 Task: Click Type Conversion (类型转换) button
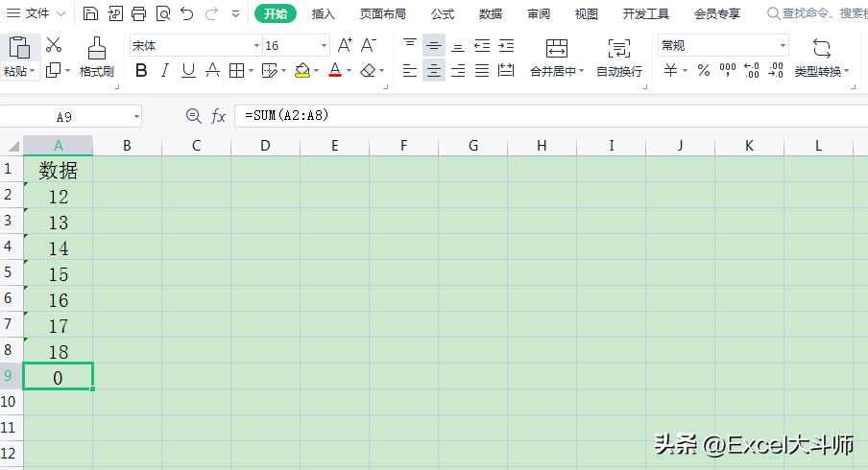tap(822, 57)
